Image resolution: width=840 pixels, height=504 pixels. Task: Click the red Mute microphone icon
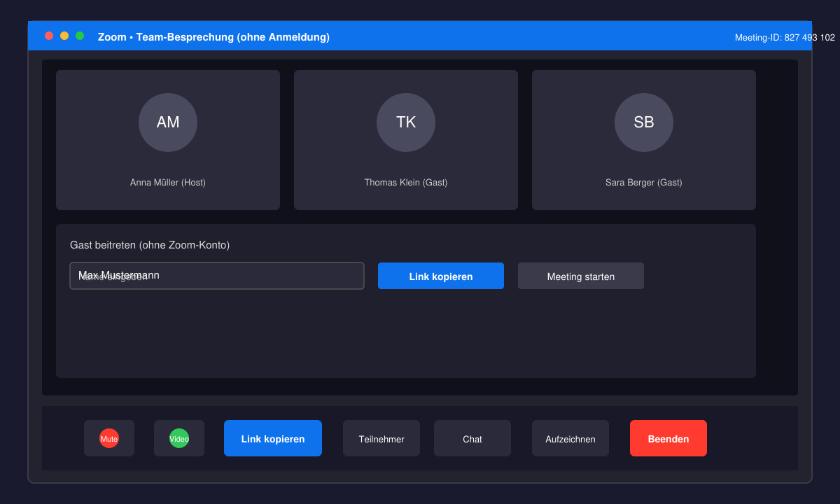click(x=109, y=438)
